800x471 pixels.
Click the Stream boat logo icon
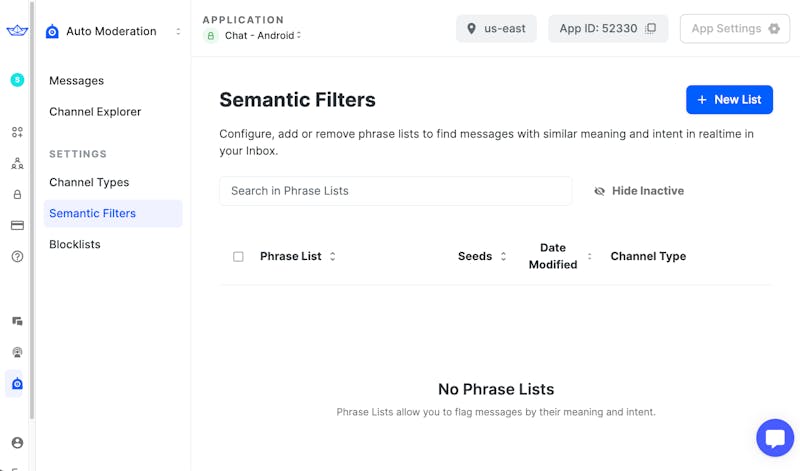[16, 31]
